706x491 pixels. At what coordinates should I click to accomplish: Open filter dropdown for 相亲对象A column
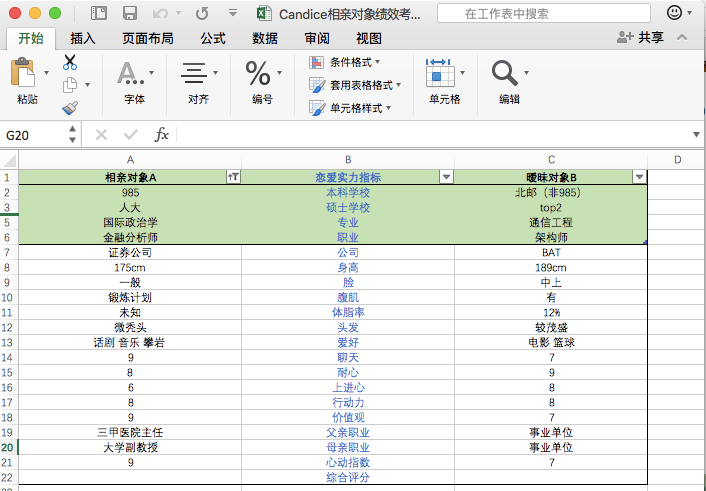(x=233, y=177)
